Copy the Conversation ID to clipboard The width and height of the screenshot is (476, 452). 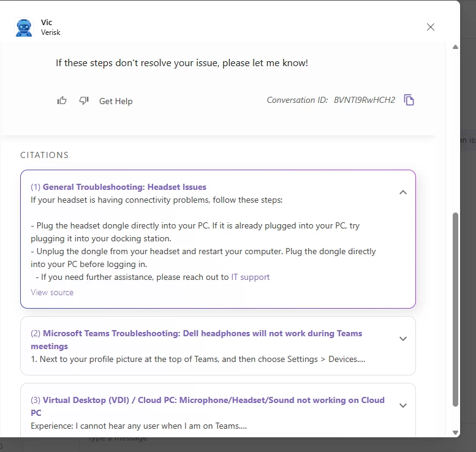click(409, 100)
